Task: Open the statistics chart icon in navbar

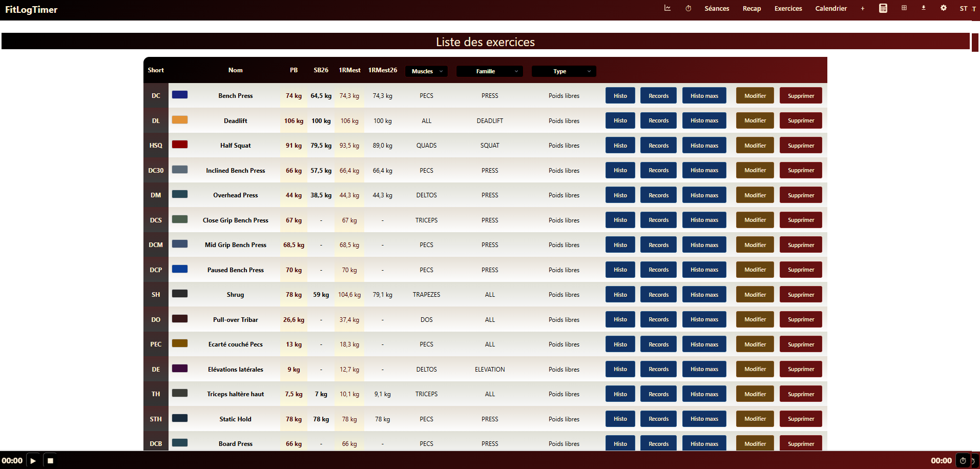Action: [x=668, y=8]
